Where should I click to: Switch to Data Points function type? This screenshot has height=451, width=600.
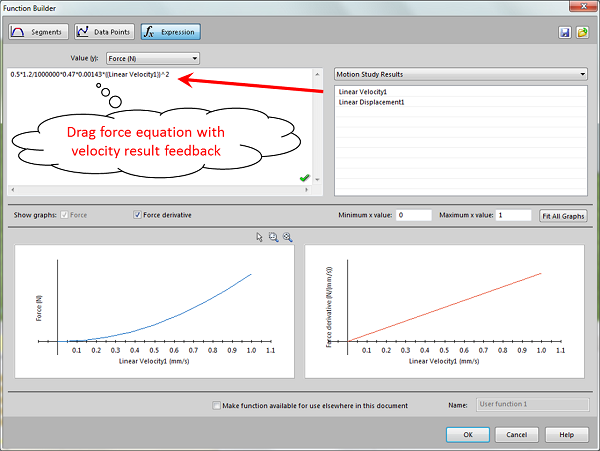pos(105,32)
